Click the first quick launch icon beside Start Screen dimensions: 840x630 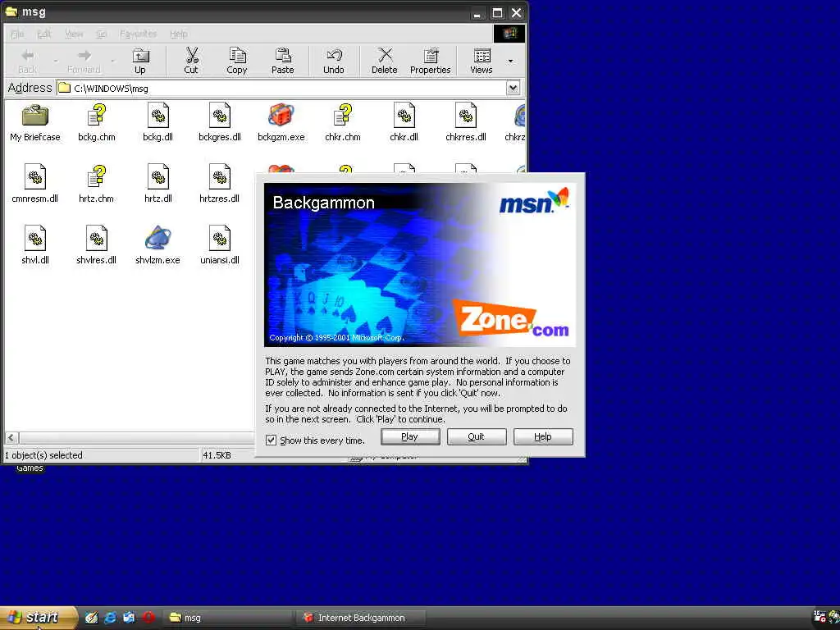click(92, 617)
